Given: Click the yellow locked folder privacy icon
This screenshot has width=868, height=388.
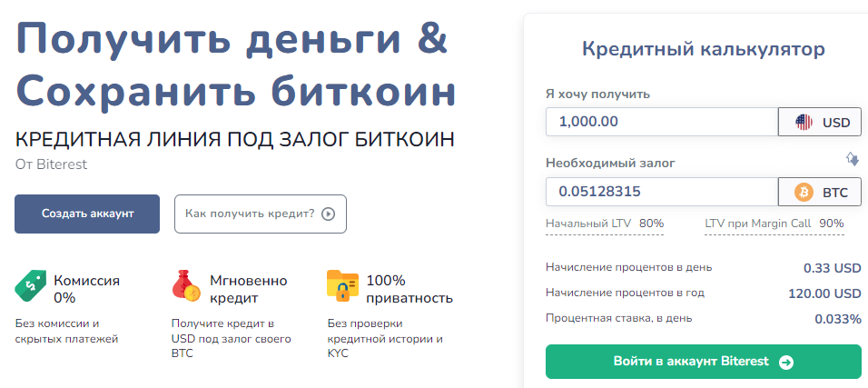Looking at the screenshot, I should click(x=342, y=286).
